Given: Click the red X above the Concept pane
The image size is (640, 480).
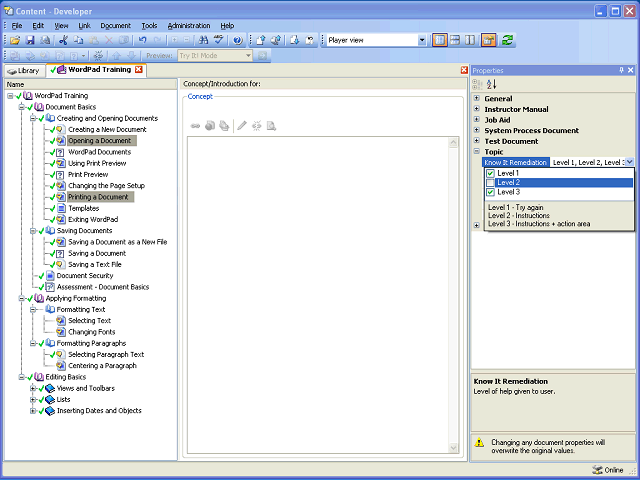Looking at the screenshot, I should click(x=464, y=70).
